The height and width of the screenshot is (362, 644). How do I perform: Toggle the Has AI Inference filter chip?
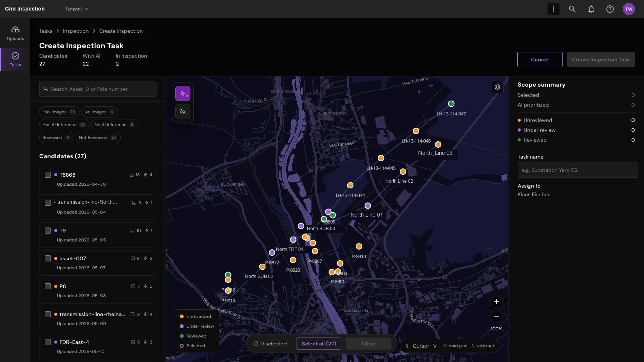pos(64,125)
